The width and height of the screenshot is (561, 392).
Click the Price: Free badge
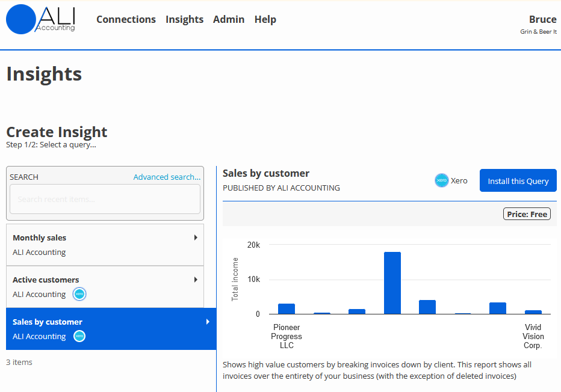coord(527,214)
